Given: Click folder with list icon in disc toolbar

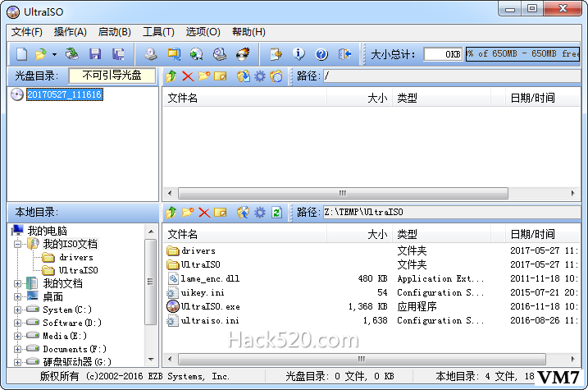Looking at the screenshot, I should (276, 76).
